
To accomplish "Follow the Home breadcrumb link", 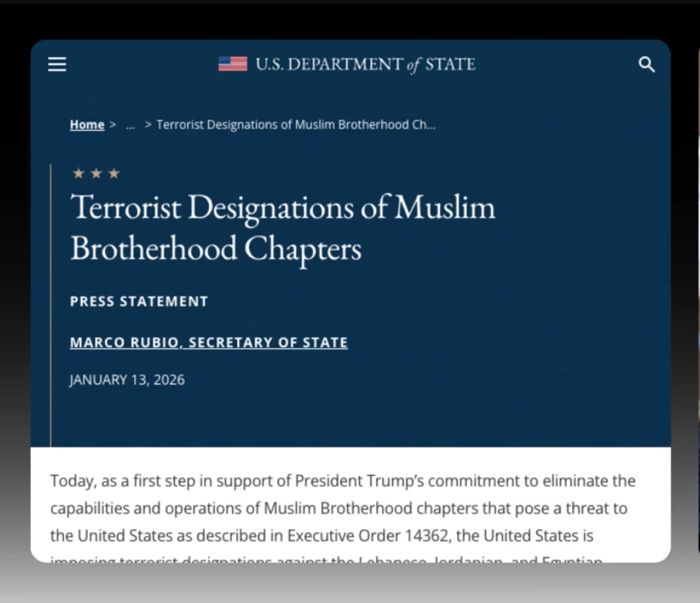I will (x=87, y=124).
